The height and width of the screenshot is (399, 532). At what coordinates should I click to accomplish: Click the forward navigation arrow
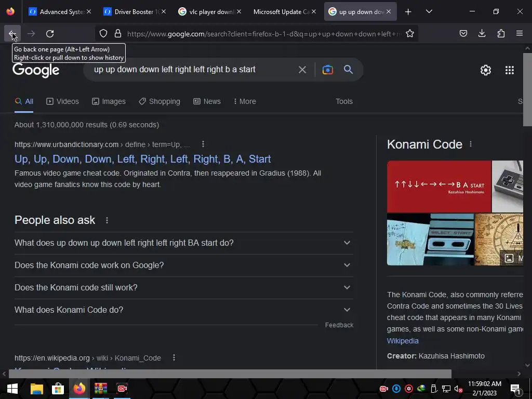[x=31, y=33]
